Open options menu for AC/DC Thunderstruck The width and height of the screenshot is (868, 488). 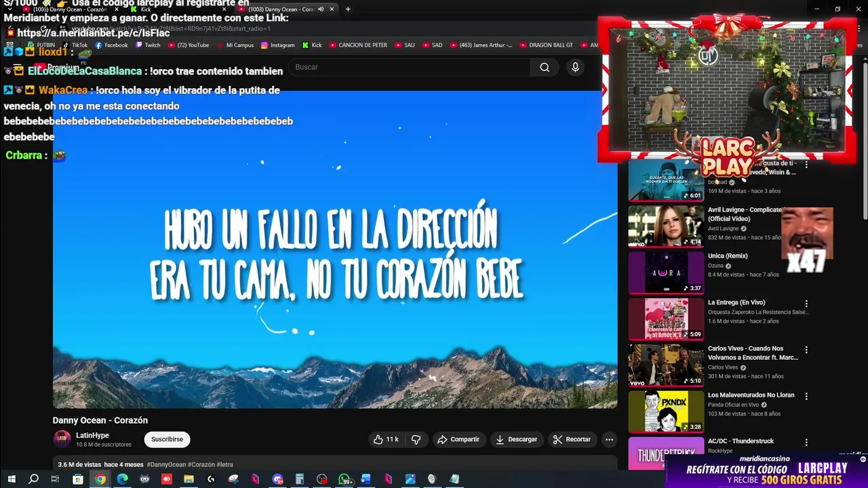pyautogui.click(x=806, y=442)
